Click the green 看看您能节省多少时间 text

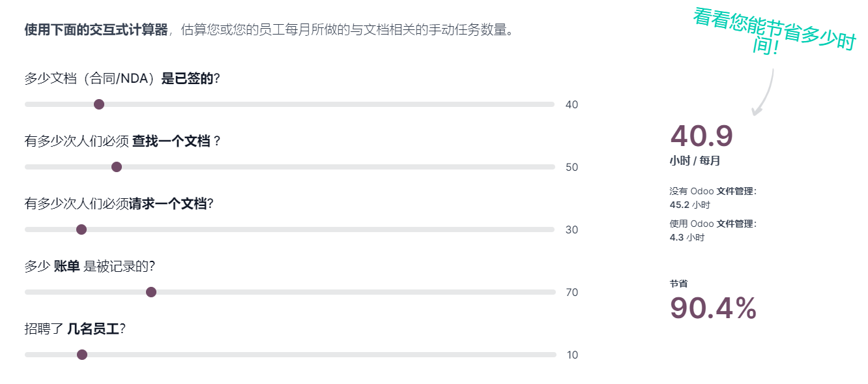click(774, 31)
